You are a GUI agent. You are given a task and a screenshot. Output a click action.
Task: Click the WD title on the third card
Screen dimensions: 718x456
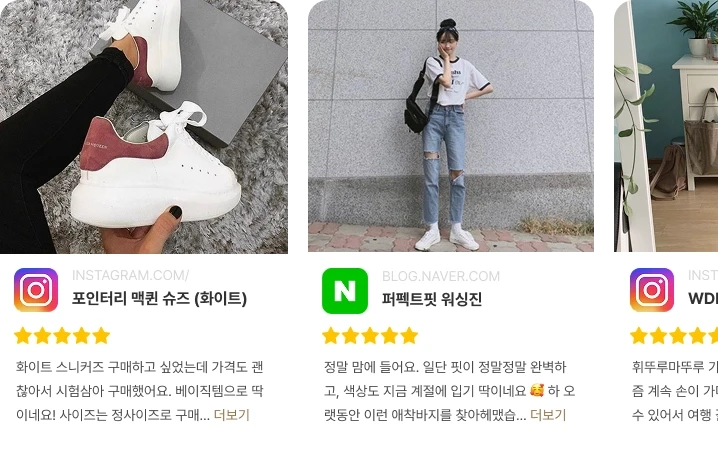703,299
